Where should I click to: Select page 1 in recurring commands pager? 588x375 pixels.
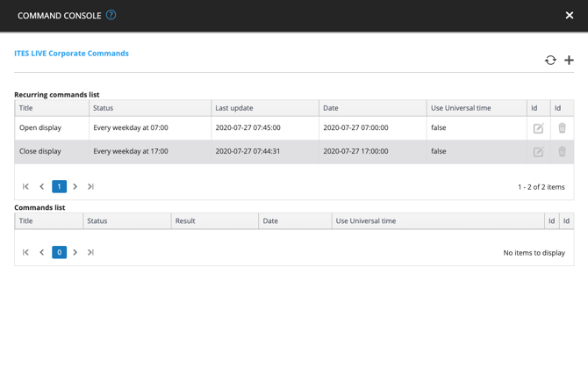tap(59, 186)
